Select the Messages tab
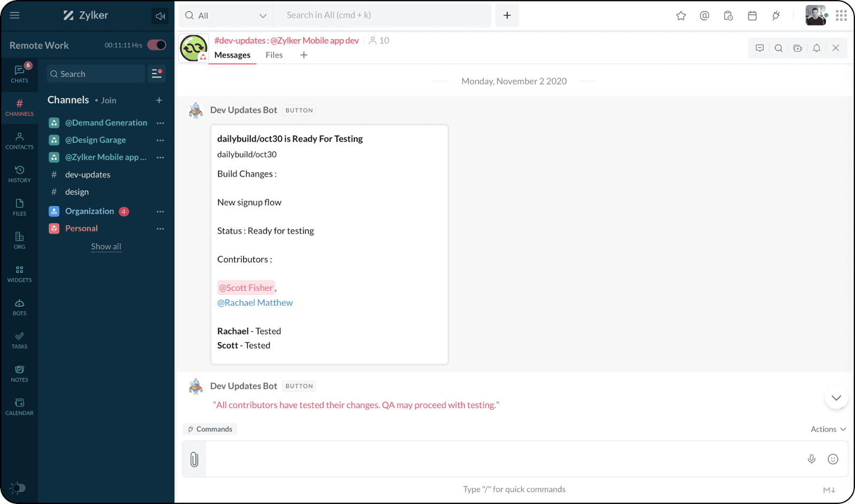Screen dimensions: 855x504 coord(232,55)
